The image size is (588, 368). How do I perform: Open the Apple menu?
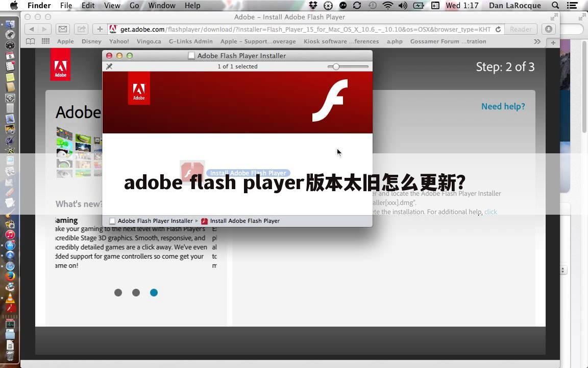pos(14,6)
